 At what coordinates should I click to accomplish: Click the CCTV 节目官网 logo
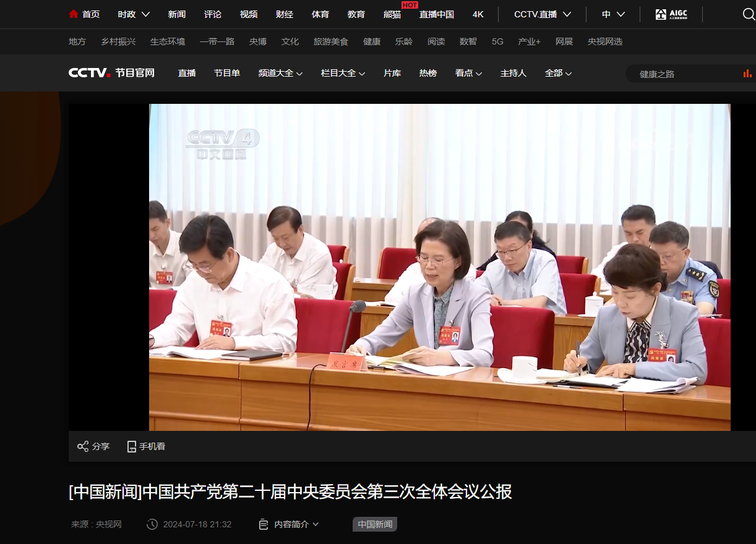click(111, 73)
